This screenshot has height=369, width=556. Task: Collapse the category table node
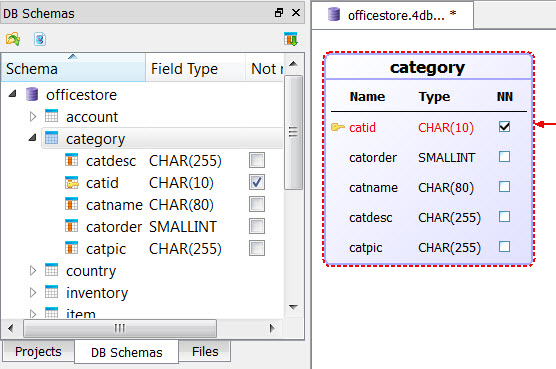point(33,138)
